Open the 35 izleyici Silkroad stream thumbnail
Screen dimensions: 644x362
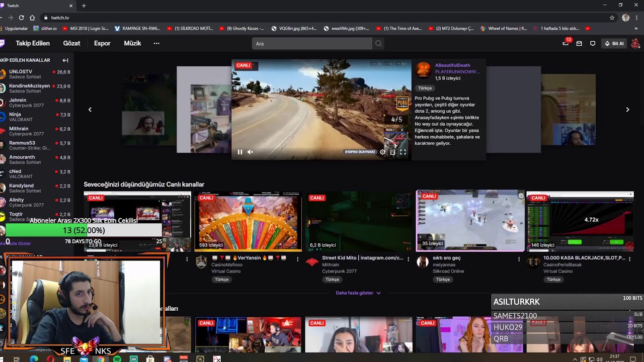pos(470,221)
